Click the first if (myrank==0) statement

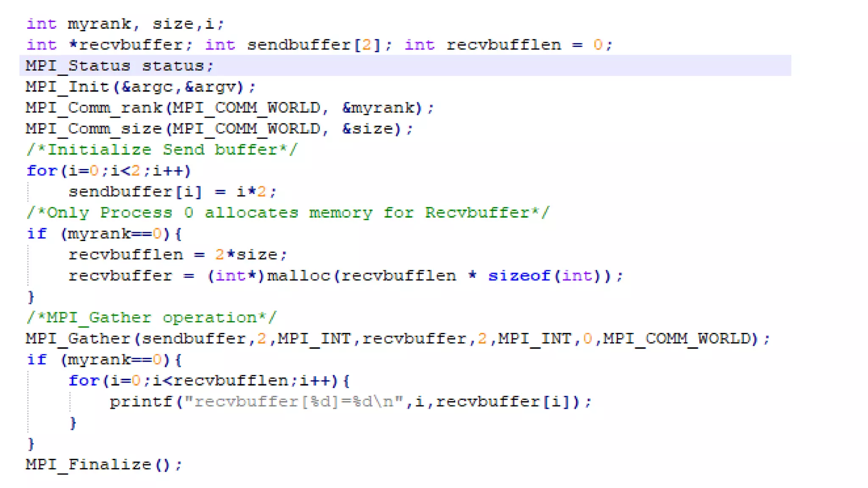[x=104, y=234]
